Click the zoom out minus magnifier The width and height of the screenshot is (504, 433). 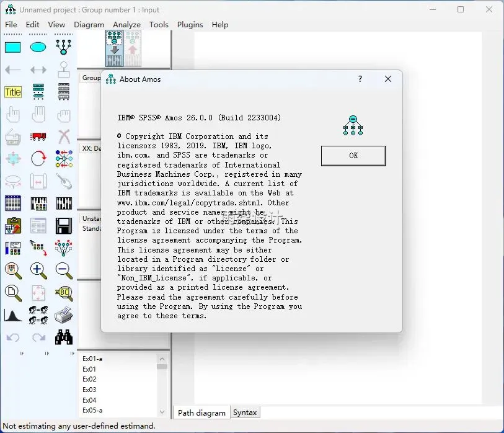coord(64,271)
